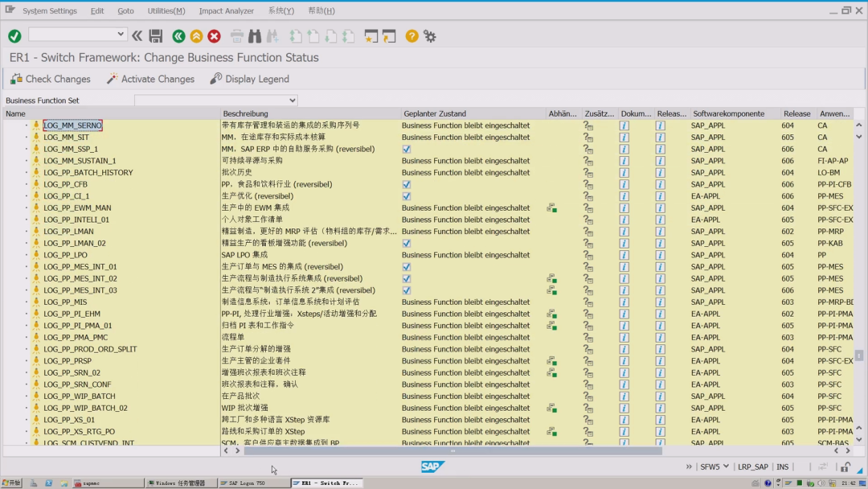The width and height of the screenshot is (868, 489).
Task: Toggle checkbox for LOG_PP_MES_INT_02
Action: pos(407,278)
